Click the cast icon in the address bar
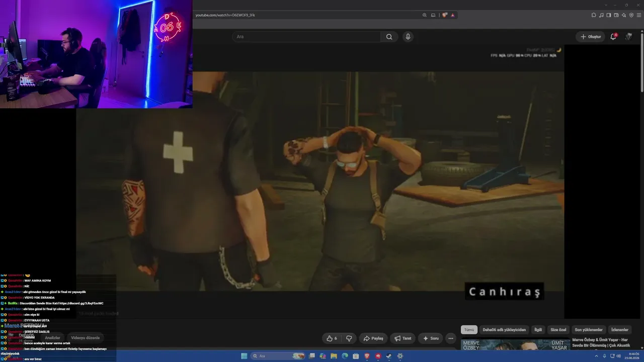Image resolution: width=644 pixels, height=362 pixels. tap(433, 15)
